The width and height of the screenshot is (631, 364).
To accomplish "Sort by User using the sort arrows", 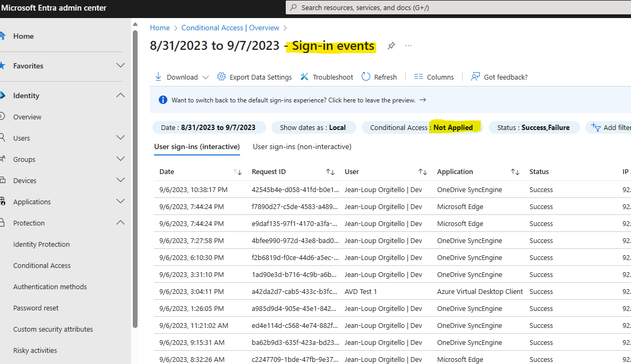I will click(423, 172).
